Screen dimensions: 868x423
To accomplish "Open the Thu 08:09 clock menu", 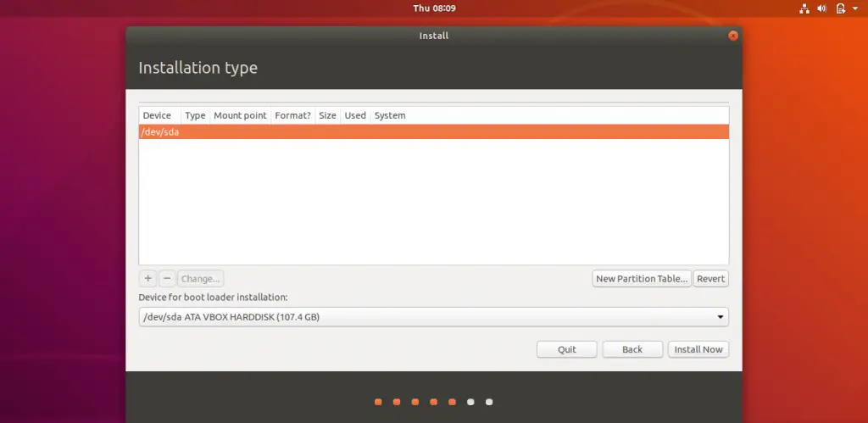I will point(434,8).
